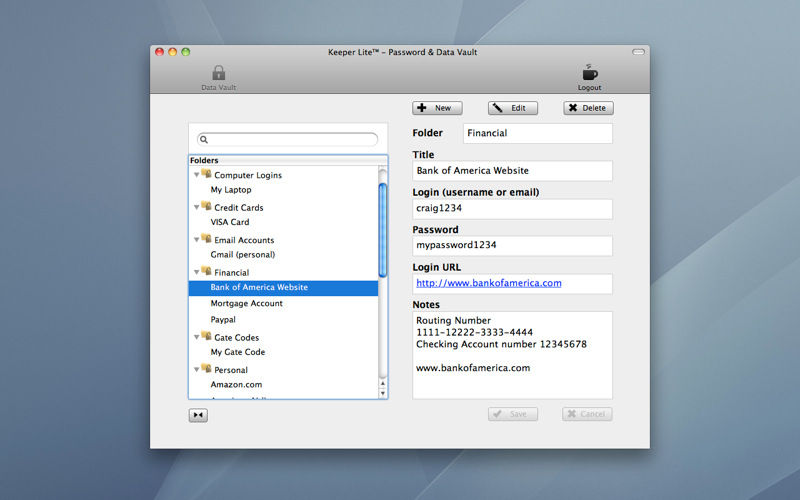Click the green zoom window button
This screenshot has width=800, height=500.
(186, 52)
